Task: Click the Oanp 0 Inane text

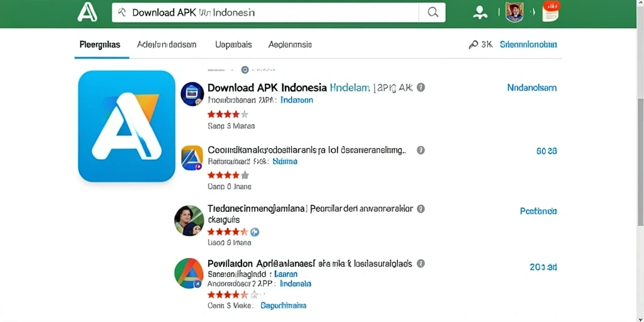Action: click(230, 186)
